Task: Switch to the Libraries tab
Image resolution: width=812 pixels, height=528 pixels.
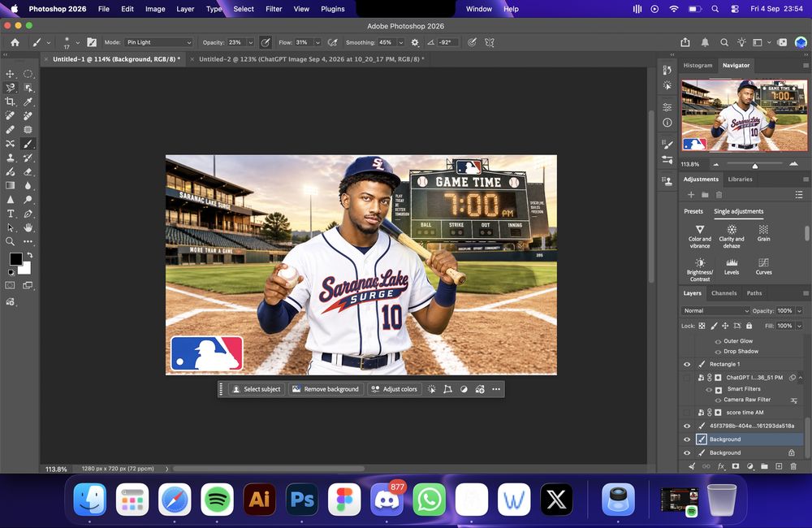Action: (x=740, y=180)
